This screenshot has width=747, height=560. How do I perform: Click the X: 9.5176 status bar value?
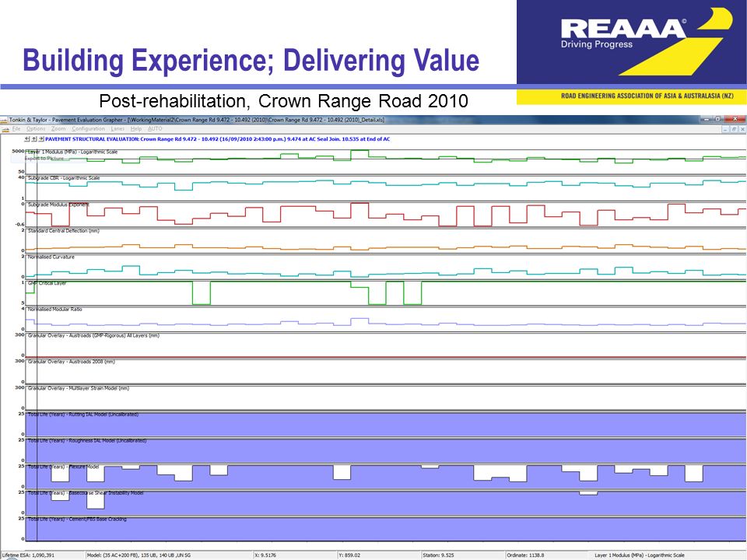265,555
